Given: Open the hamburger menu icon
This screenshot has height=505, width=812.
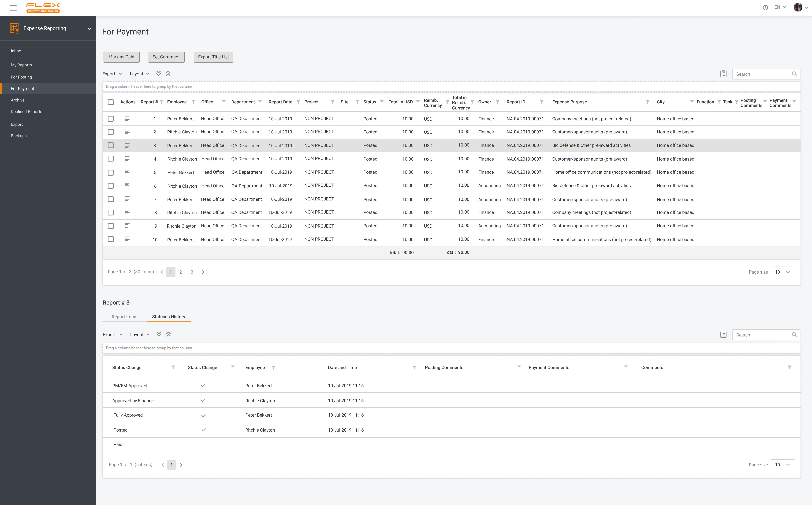Looking at the screenshot, I should point(13,8).
